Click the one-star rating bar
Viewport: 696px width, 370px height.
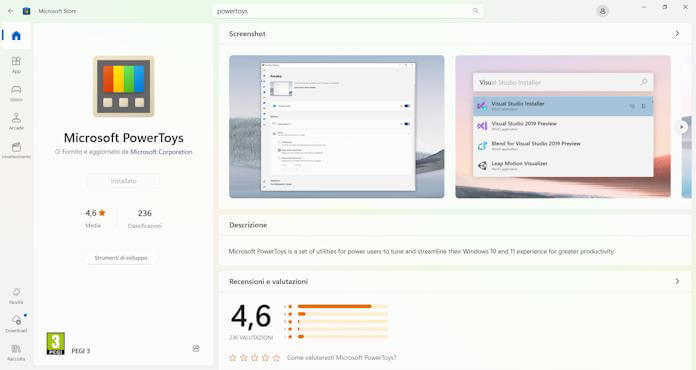point(343,337)
